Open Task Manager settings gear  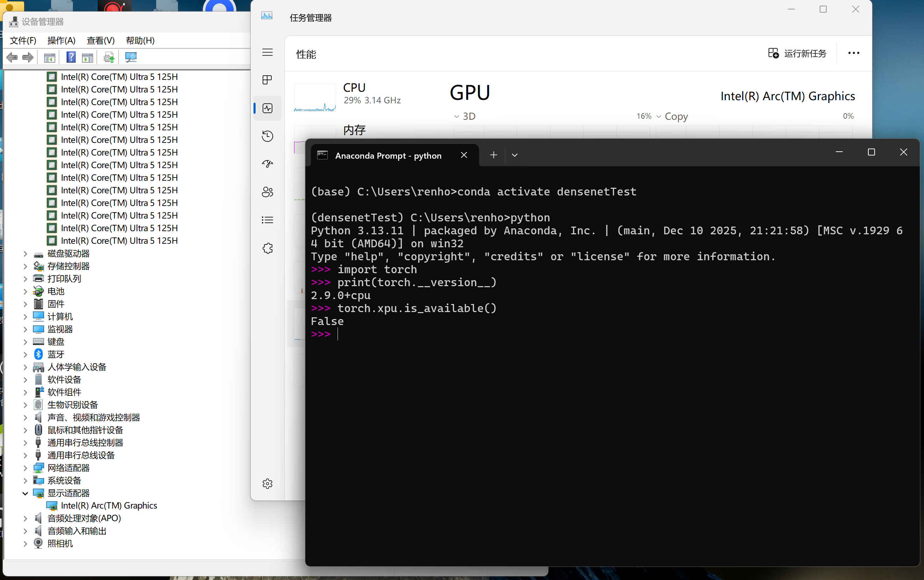tap(267, 483)
